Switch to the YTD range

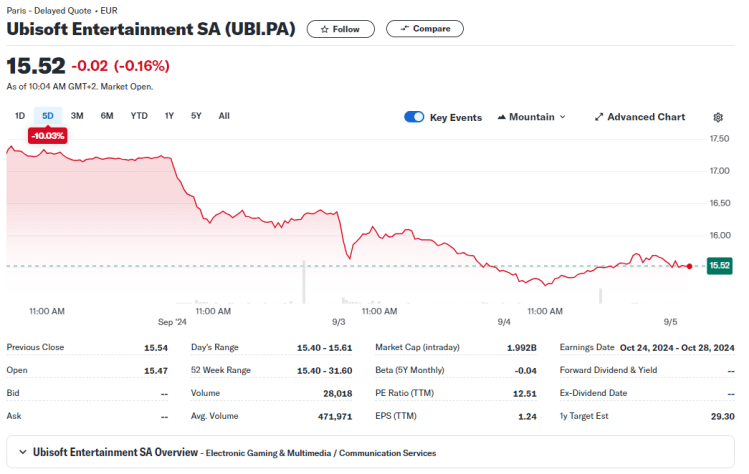139,116
